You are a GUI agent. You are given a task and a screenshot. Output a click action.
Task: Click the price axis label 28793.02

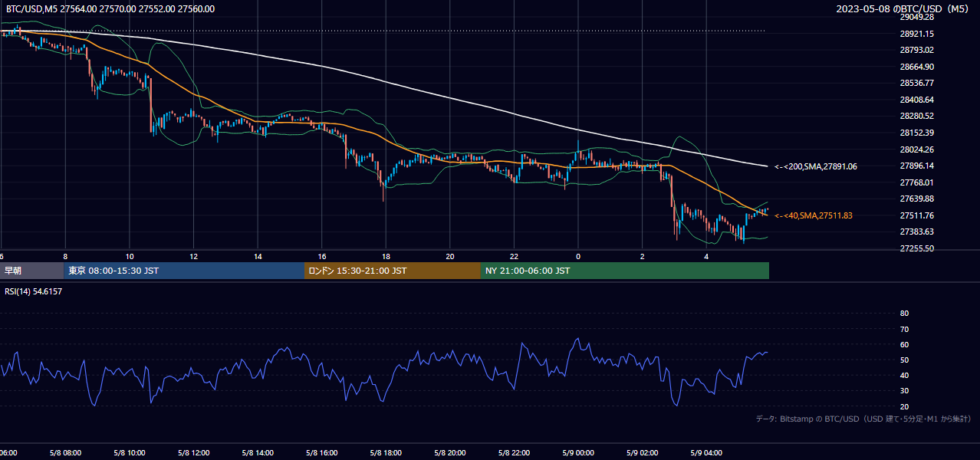[x=916, y=50]
